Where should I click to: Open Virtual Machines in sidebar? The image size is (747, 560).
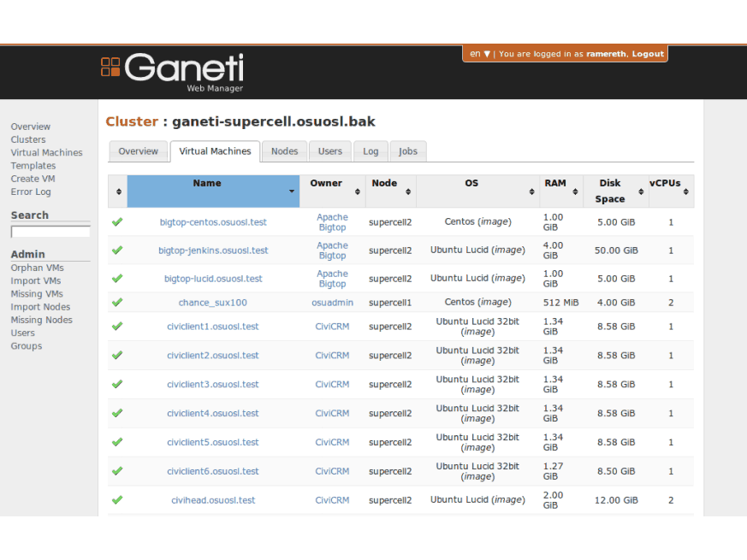47,152
